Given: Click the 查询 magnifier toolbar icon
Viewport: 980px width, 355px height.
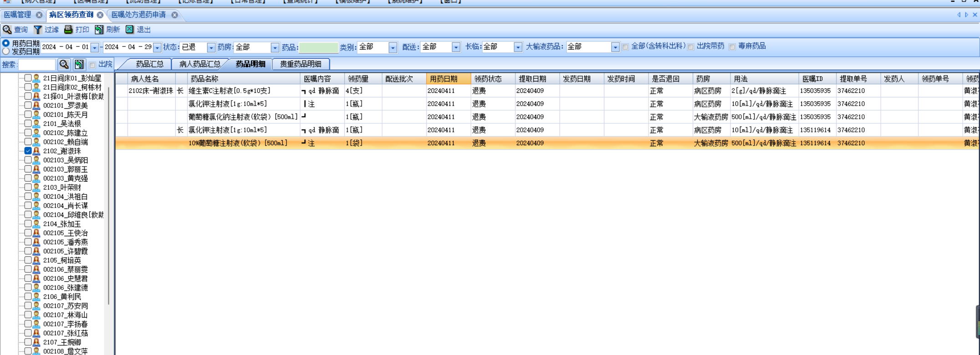Looking at the screenshot, I should tap(7, 30).
